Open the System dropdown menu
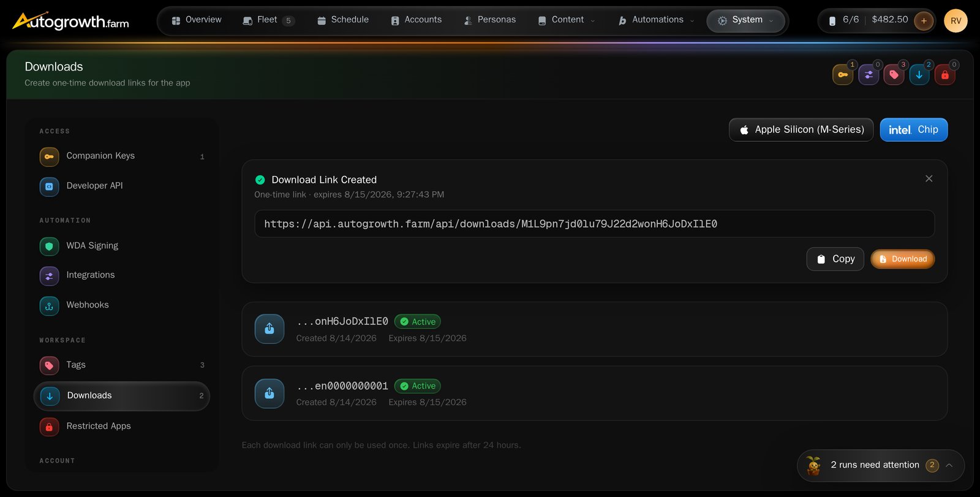Image resolution: width=980 pixels, height=497 pixels. (x=745, y=20)
